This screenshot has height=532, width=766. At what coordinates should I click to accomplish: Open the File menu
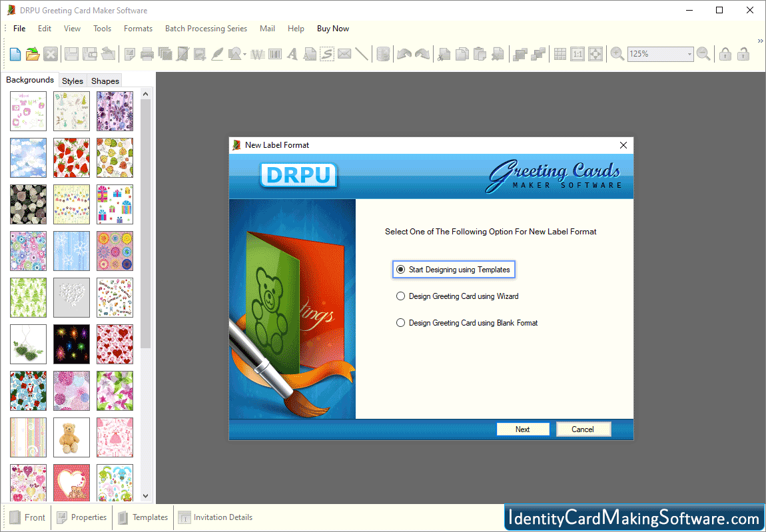pos(19,29)
